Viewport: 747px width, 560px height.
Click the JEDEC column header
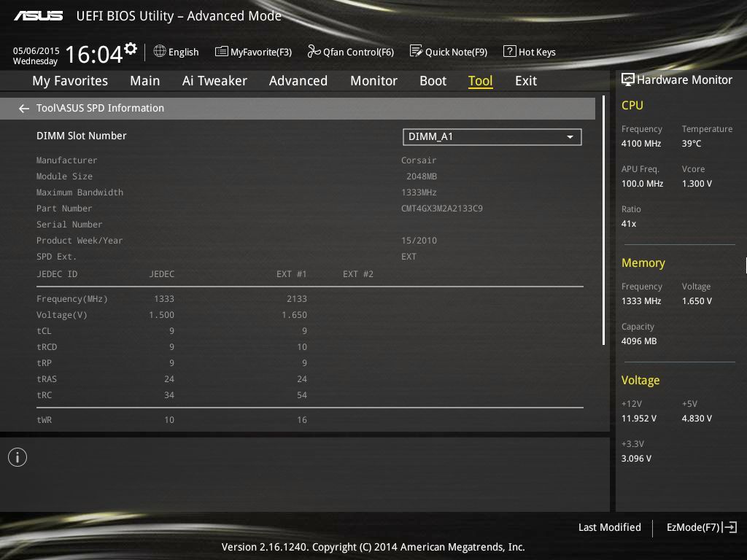click(x=161, y=274)
